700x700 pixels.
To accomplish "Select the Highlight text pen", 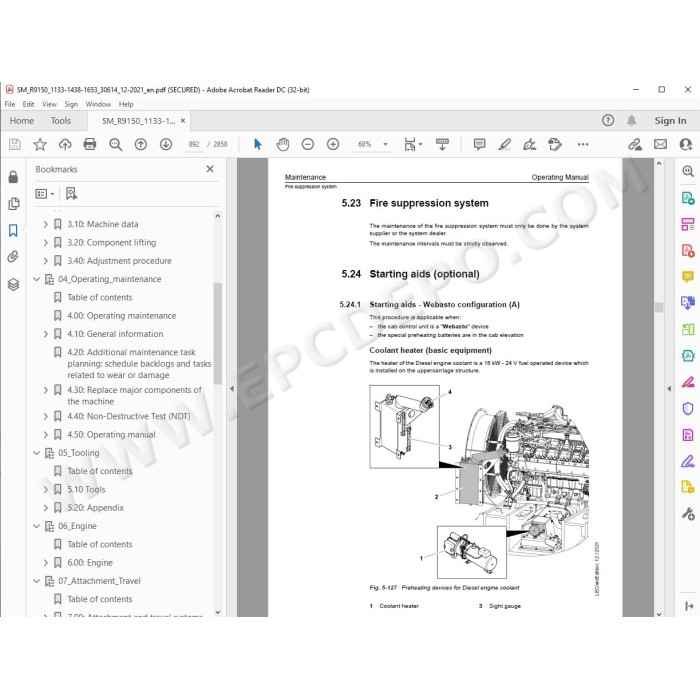I will tap(504, 144).
